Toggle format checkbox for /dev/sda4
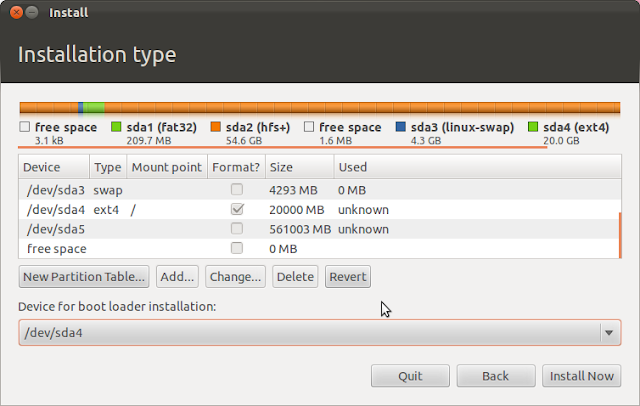 pos(237,209)
